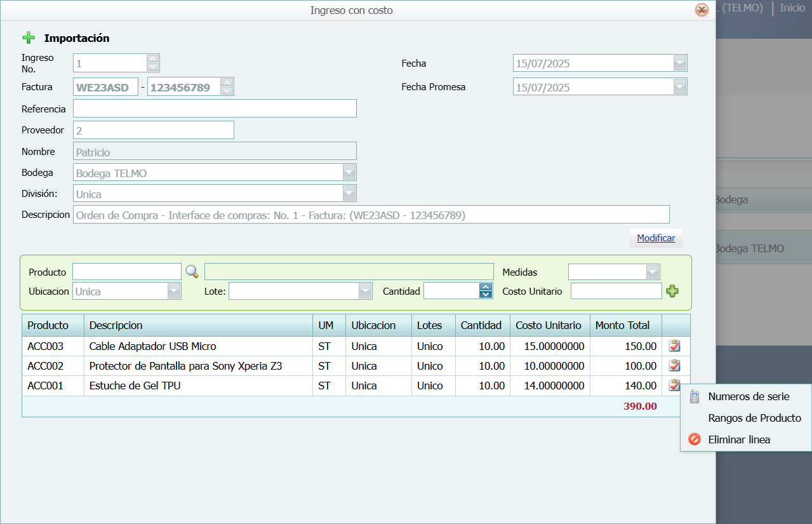Click inside the Referencia input field
The image size is (812, 524).
215,108
